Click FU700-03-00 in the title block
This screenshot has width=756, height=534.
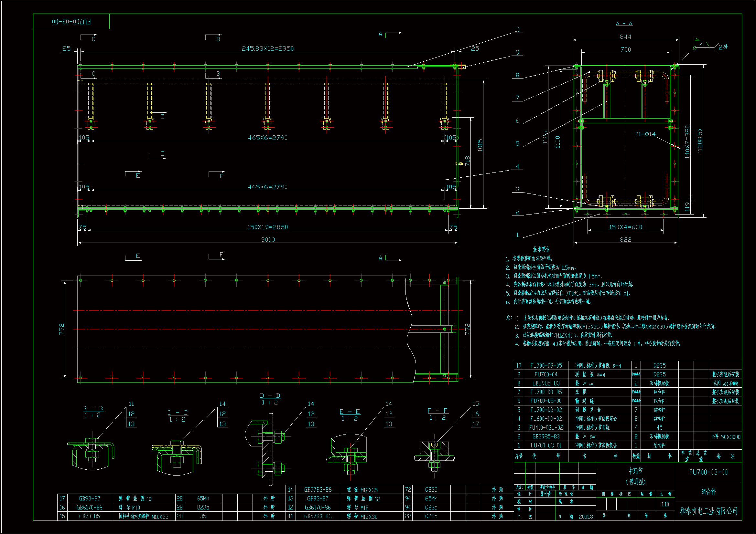tap(708, 472)
